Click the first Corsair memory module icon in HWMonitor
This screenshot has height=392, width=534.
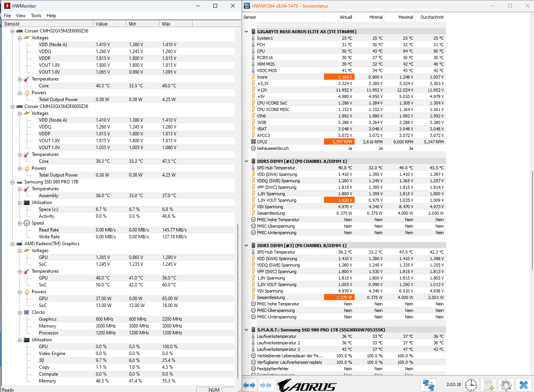pos(19,31)
